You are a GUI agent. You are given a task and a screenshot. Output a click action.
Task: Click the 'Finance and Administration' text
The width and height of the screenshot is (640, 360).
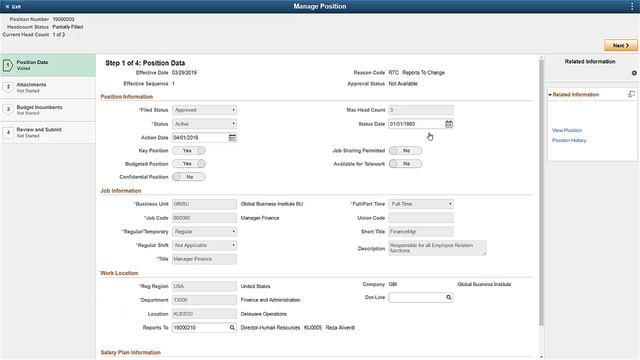pos(270,300)
